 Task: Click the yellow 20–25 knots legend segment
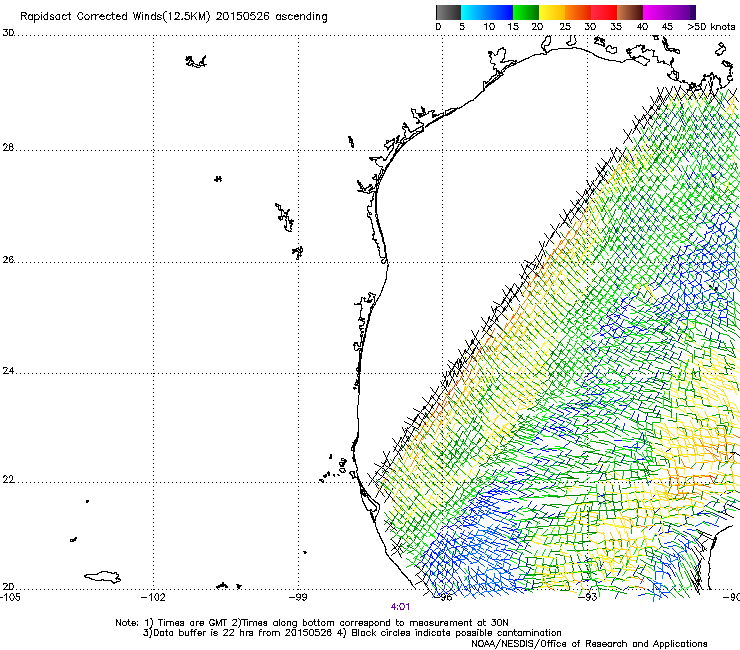point(552,12)
